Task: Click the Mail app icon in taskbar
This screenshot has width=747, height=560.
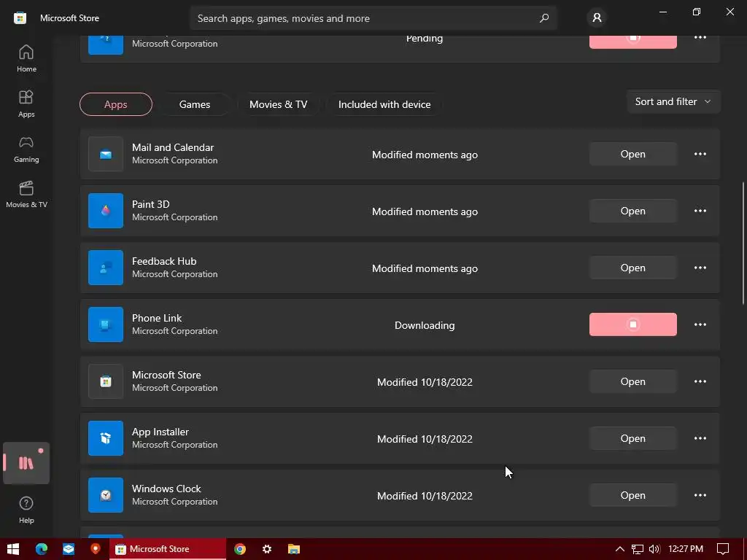Action: click(x=69, y=549)
